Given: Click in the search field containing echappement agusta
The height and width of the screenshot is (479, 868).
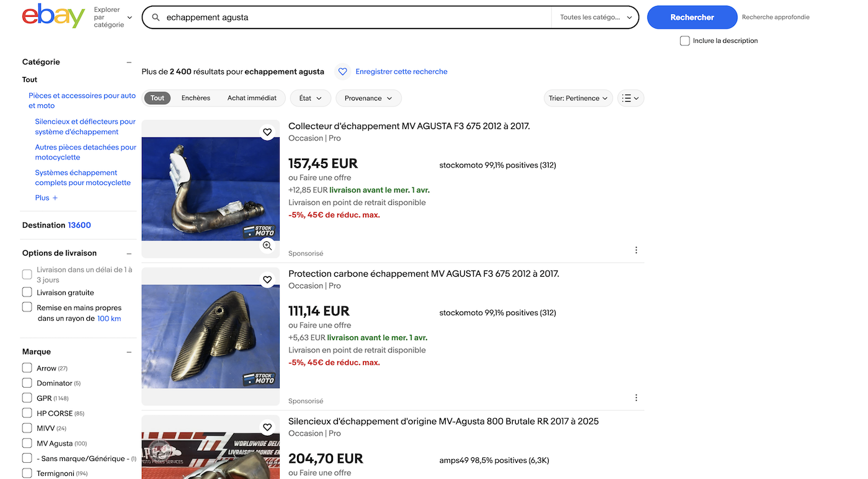Looking at the screenshot, I should pos(356,17).
